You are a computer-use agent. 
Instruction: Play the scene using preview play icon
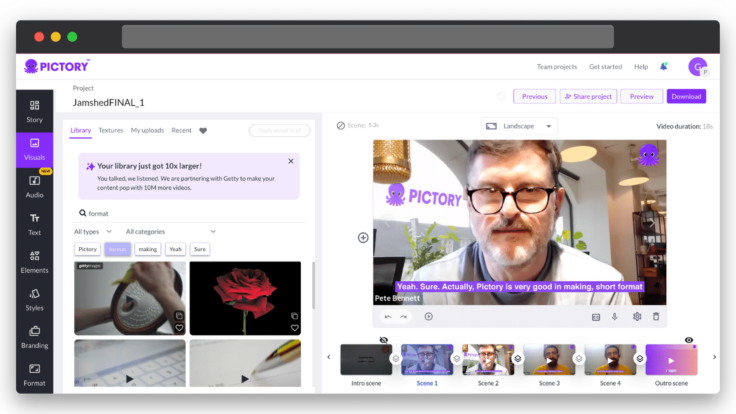[429, 316]
